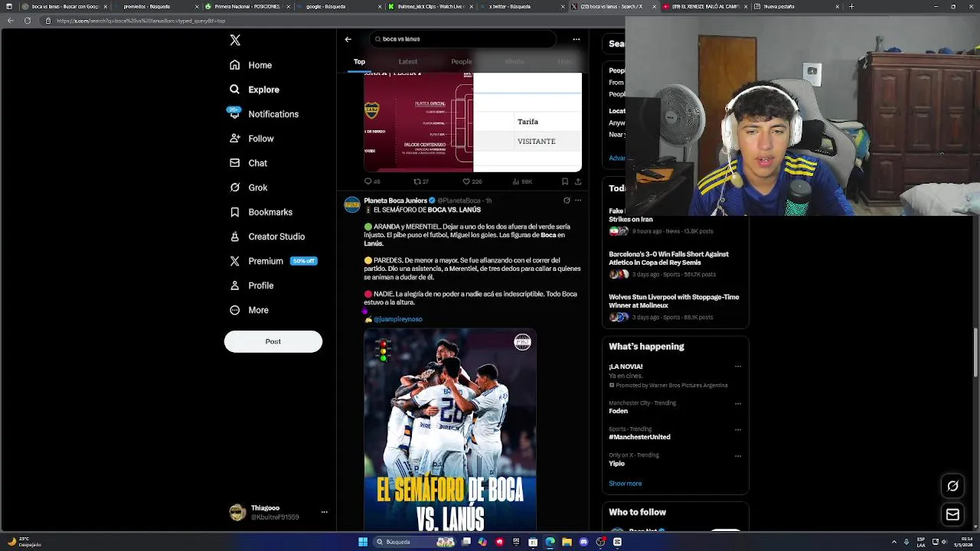Image resolution: width=980 pixels, height=551 pixels.
Task: Open CapCut from the taskbar
Action: [617, 542]
